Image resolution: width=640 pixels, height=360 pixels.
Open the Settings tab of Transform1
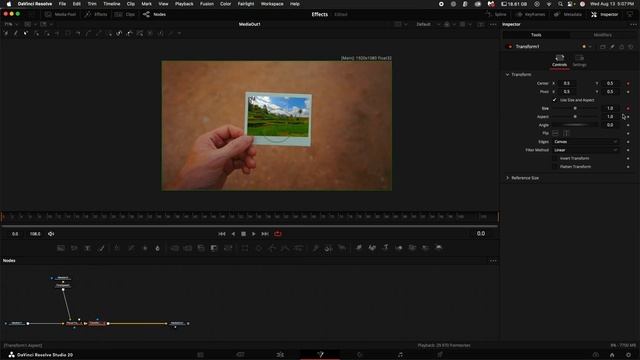coord(579,61)
